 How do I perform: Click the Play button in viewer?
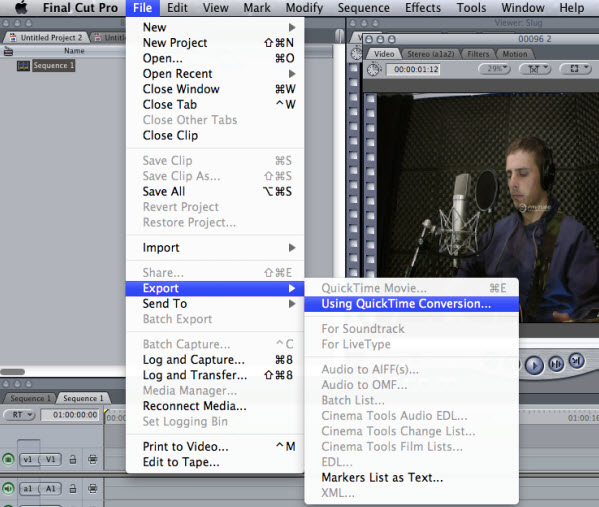coord(534,365)
